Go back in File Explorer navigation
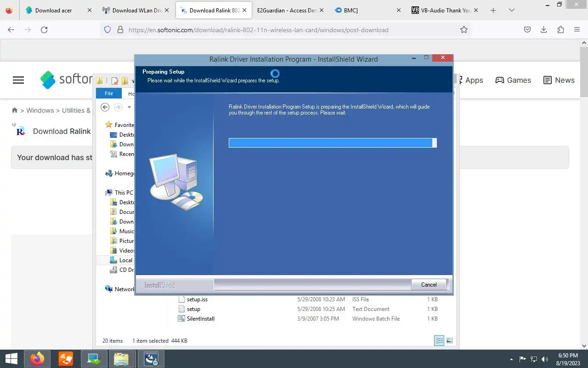This screenshot has height=368, width=588. click(x=105, y=107)
